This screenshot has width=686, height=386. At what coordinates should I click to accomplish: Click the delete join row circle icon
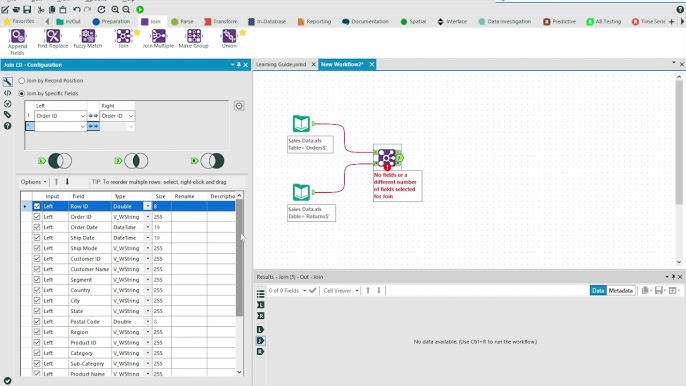click(x=239, y=106)
